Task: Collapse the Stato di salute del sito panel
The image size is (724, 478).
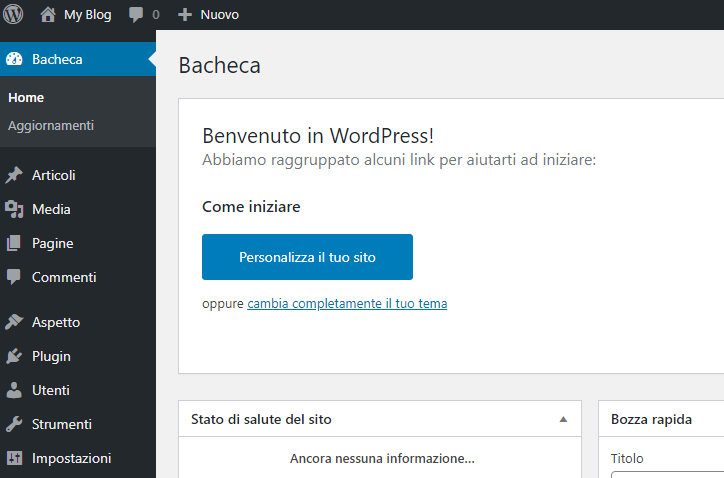Action: tap(563, 419)
